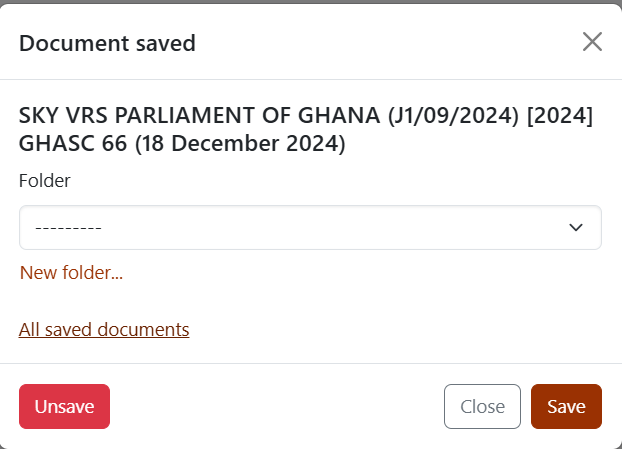Open All saved documents link

coord(104,330)
